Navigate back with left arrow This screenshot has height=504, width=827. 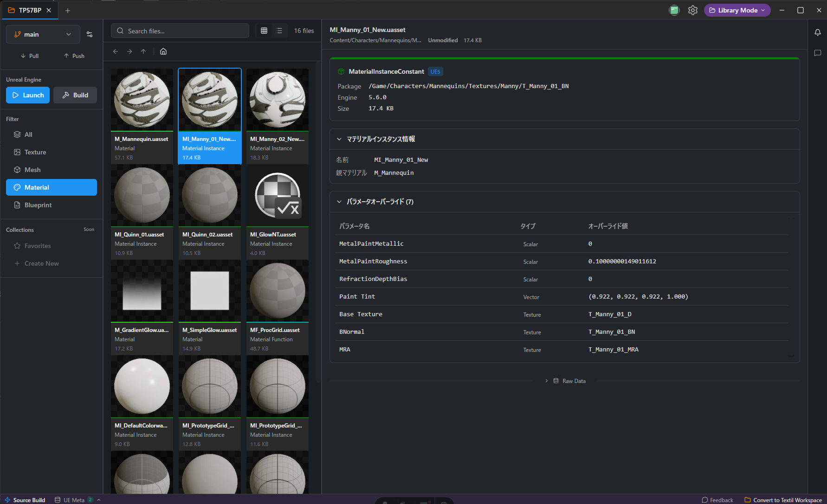tap(116, 51)
